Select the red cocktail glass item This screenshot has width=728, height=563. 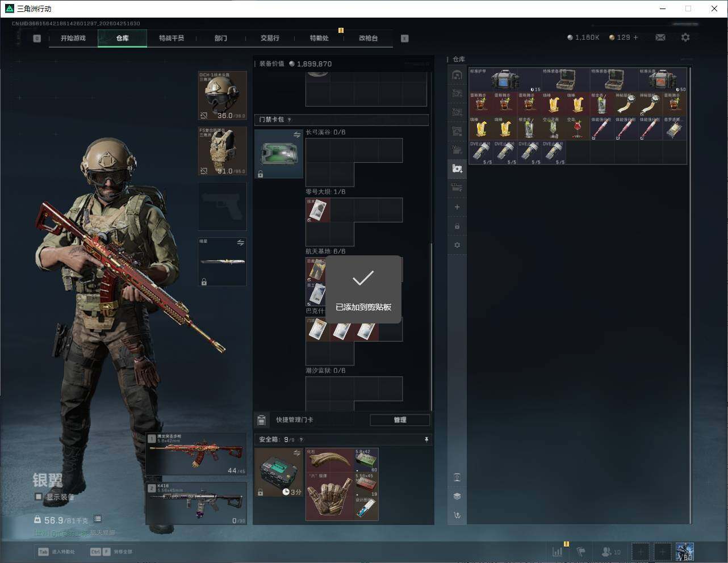(x=578, y=128)
